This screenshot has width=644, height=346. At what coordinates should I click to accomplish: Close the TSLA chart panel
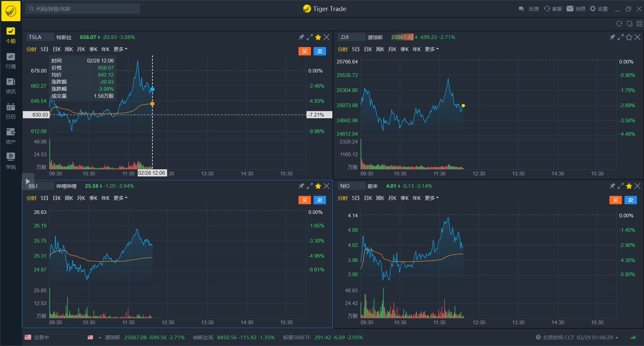pyautogui.click(x=326, y=37)
